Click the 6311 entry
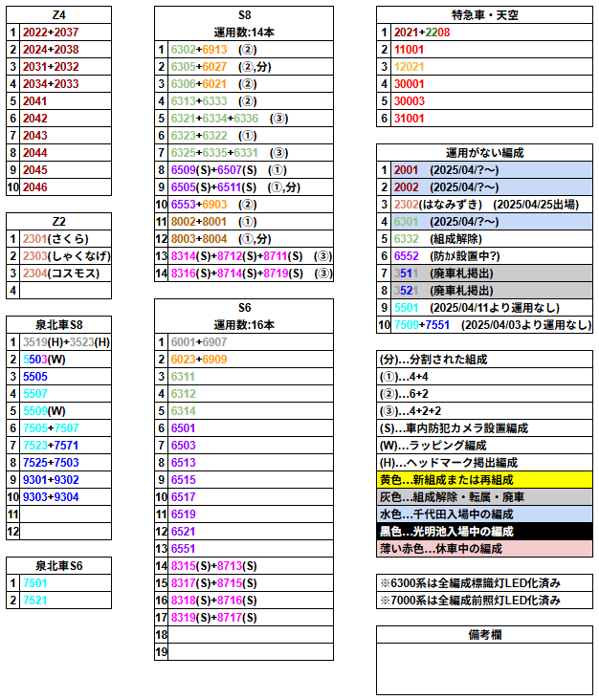The height and width of the screenshot is (700, 599). point(251,377)
